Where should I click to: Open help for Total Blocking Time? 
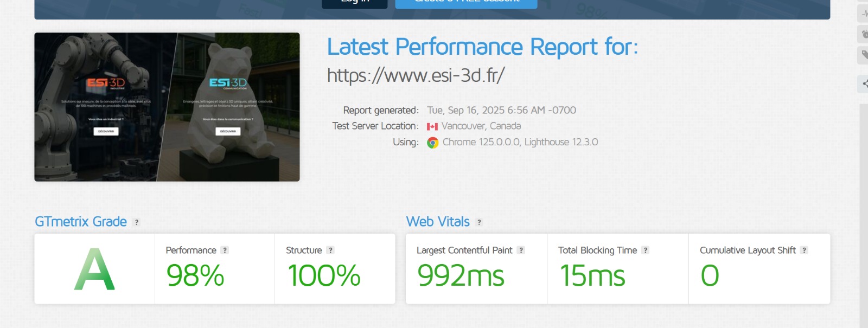(645, 250)
